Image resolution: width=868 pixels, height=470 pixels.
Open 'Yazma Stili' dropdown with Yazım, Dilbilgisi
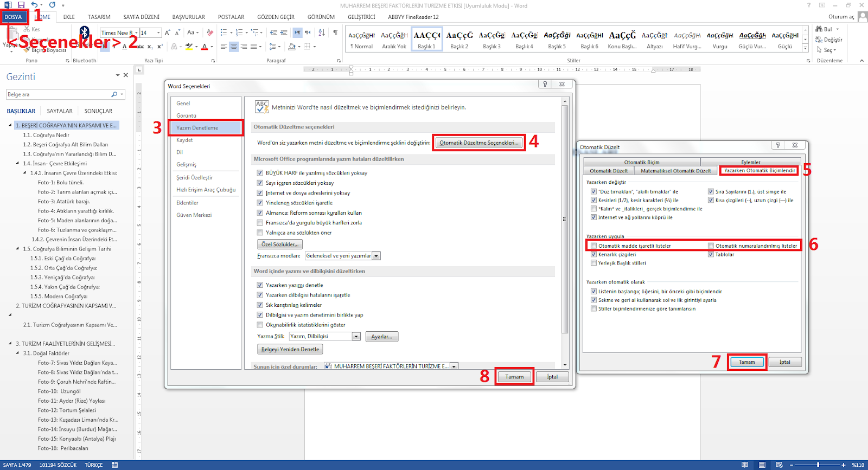(x=356, y=337)
